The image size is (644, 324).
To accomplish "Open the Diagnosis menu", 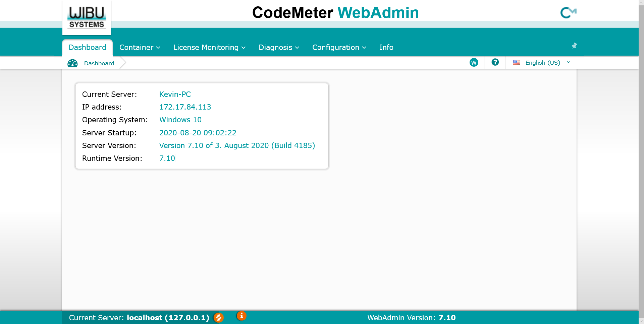I will pyautogui.click(x=279, y=47).
